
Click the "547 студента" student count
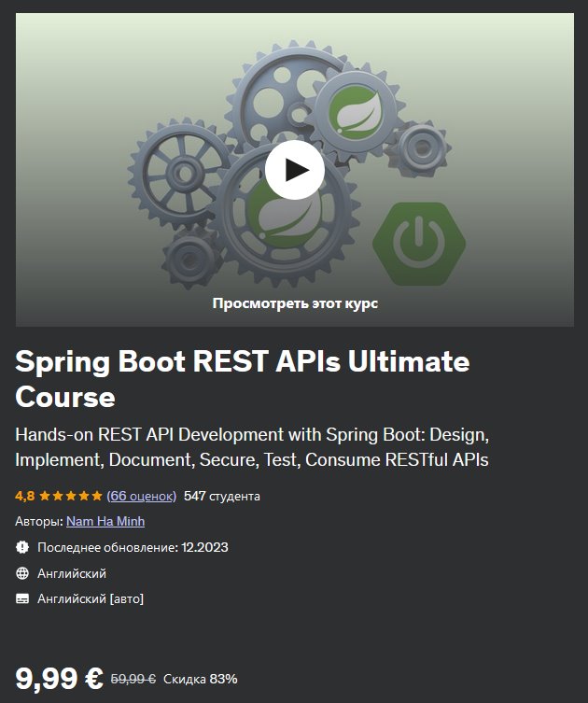tap(222, 496)
